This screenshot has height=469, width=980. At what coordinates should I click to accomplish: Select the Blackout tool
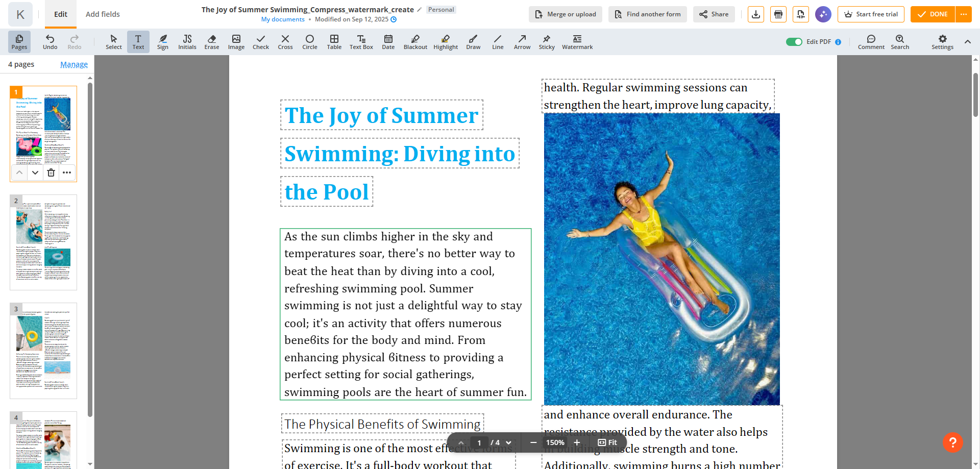415,42
